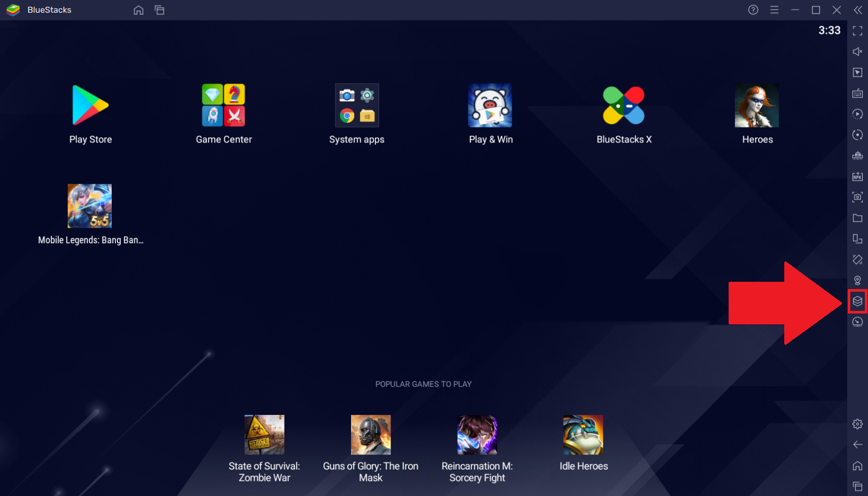Open settings gear in the sidebar
Image resolution: width=868 pixels, height=496 pixels.
click(x=858, y=424)
